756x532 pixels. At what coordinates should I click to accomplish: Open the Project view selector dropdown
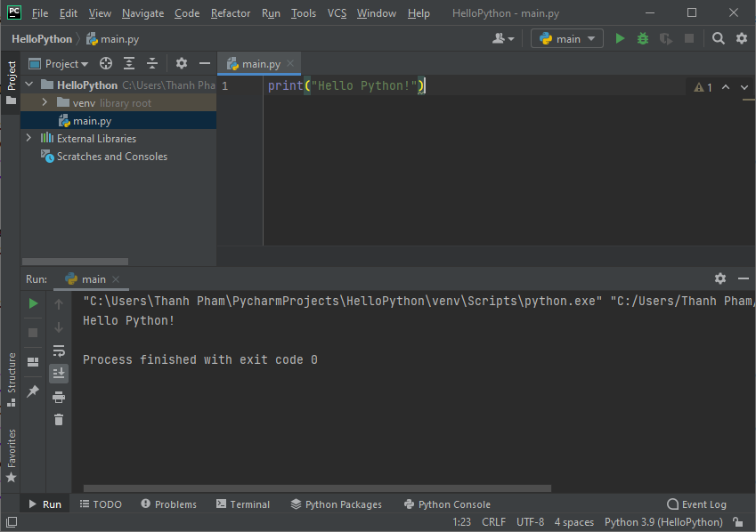(x=59, y=64)
